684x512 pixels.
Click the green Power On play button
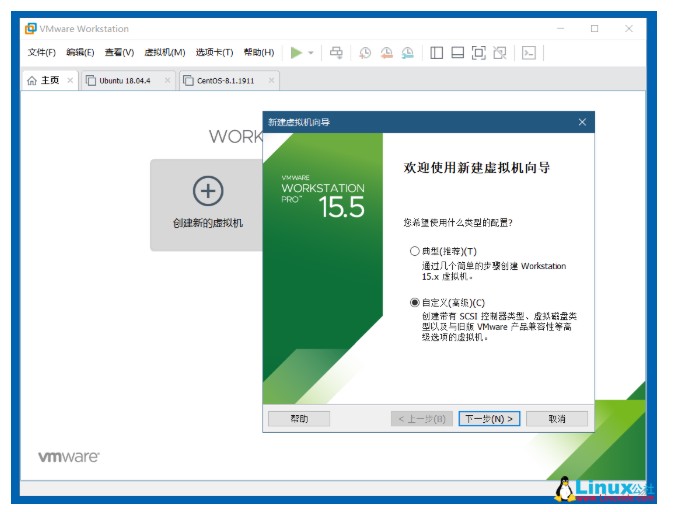(296, 53)
